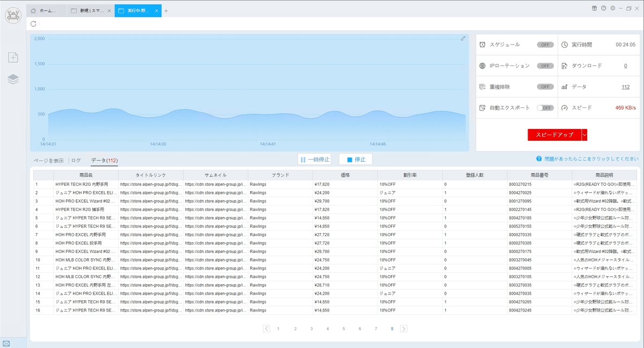The image size is (644, 348).
Task: Open the settings gear in title bar
Action: (x=613, y=9)
